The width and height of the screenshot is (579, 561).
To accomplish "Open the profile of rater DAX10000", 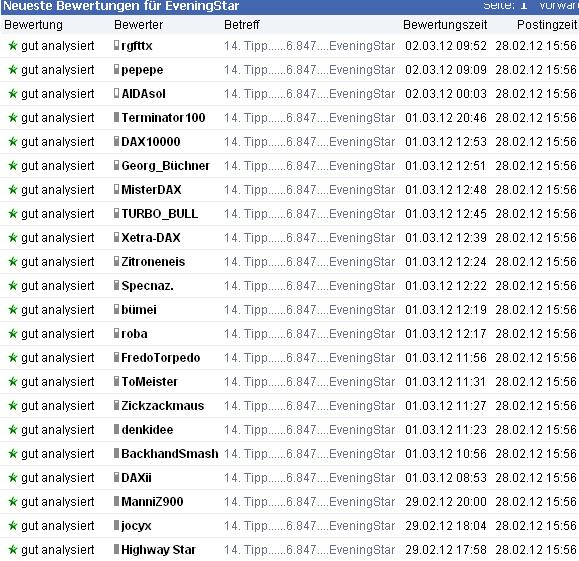I will 151,142.
